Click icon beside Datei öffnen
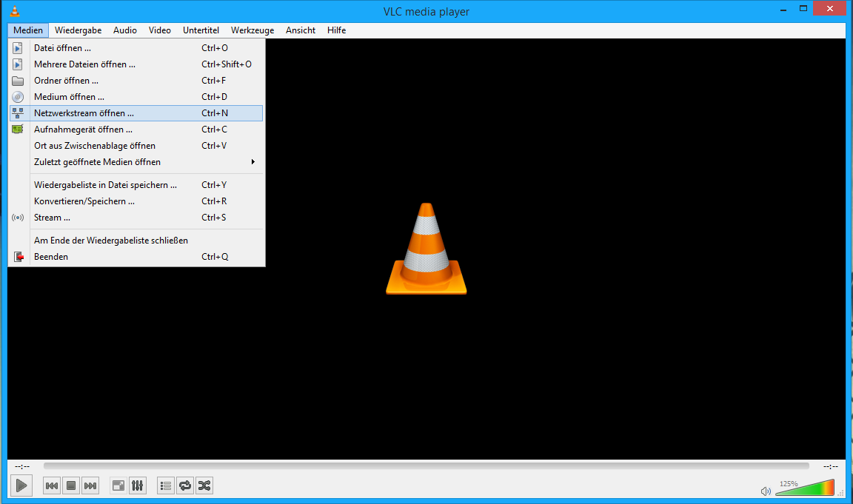The height and width of the screenshot is (504, 853). tap(18, 48)
